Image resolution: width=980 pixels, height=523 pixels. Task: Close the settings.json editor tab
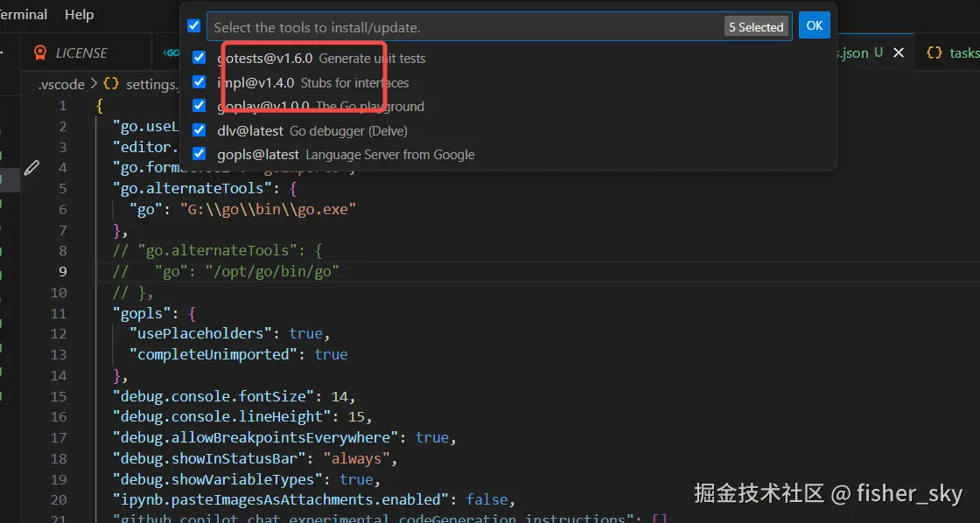pos(899,53)
